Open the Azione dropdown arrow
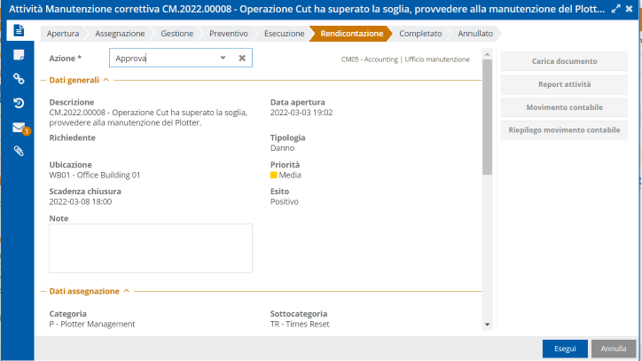Screen dimensions: 642x361 tap(223, 58)
